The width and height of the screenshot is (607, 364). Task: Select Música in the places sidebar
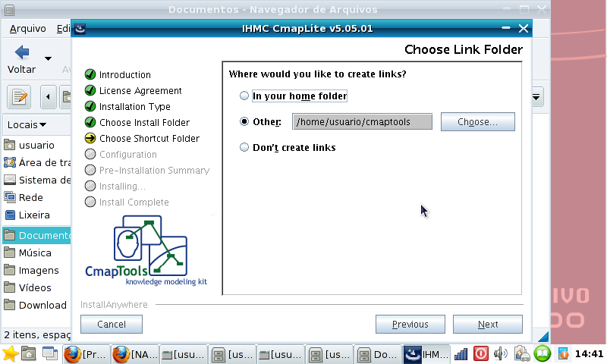(36, 253)
